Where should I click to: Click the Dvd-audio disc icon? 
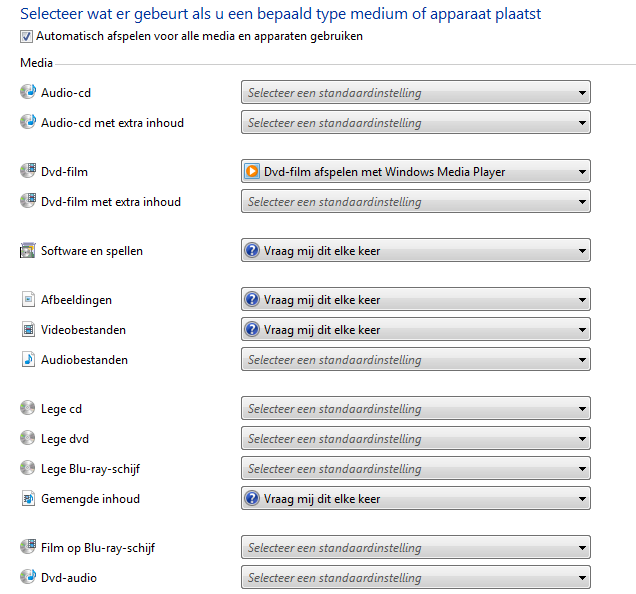tap(28, 577)
